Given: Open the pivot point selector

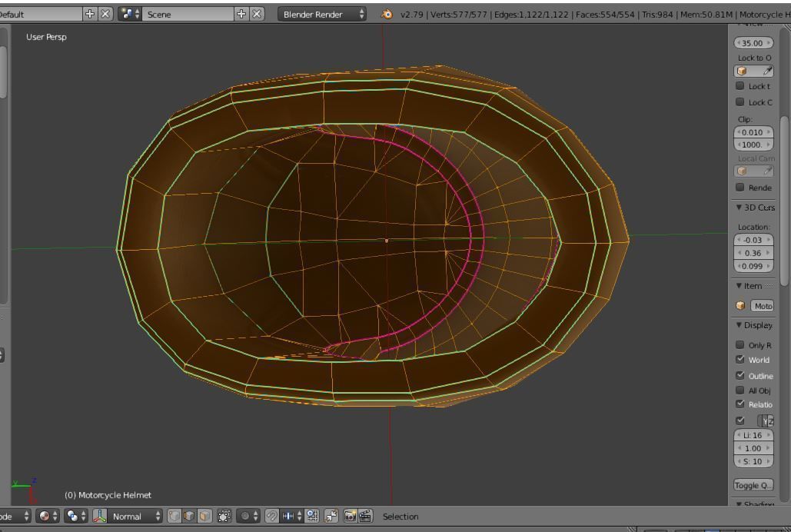Looking at the screenshot, I should 77,517.
